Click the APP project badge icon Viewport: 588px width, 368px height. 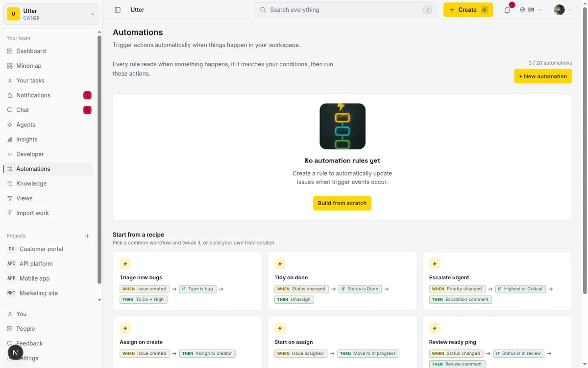[x=11, y=278]
